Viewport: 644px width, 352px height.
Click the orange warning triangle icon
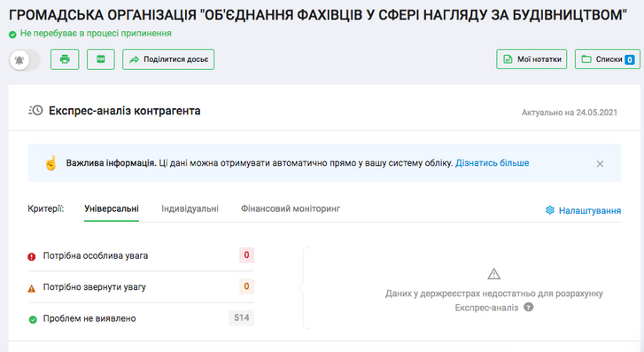click(x=32, y=288)
